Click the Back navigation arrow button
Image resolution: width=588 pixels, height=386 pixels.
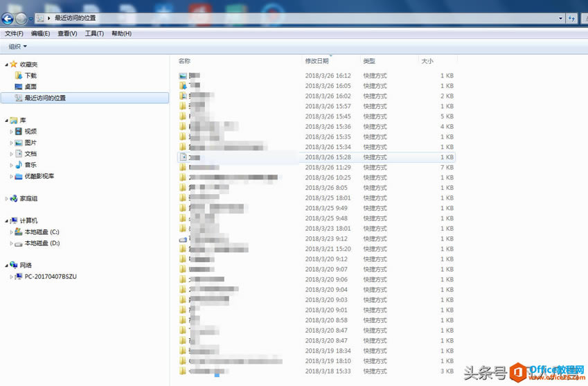[x=8, y=19]
